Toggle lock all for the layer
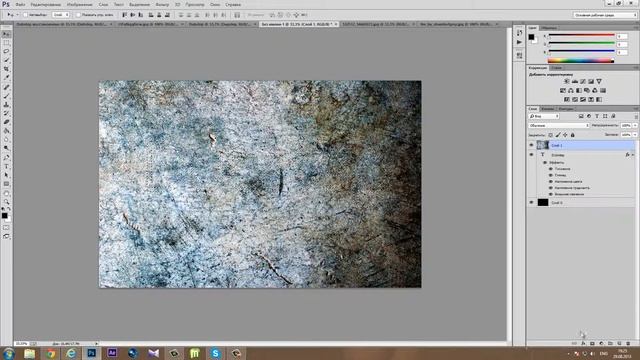Screen dimensions: 640x360 [x=573, y=135]
